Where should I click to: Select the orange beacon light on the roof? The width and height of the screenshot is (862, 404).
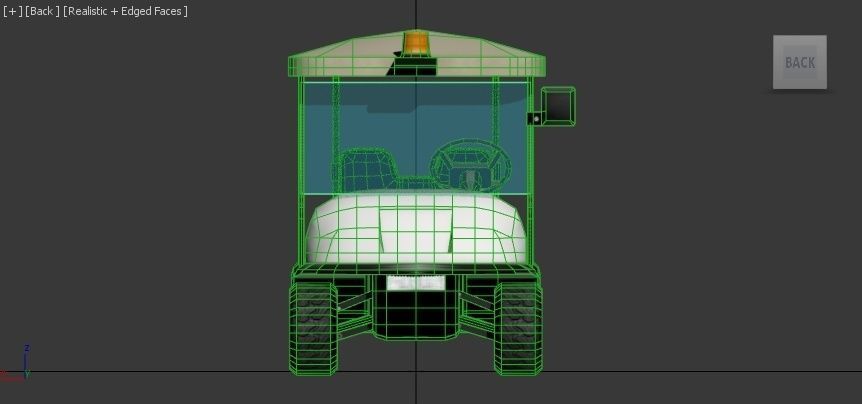pyautogui.click(x=417, y=44)
